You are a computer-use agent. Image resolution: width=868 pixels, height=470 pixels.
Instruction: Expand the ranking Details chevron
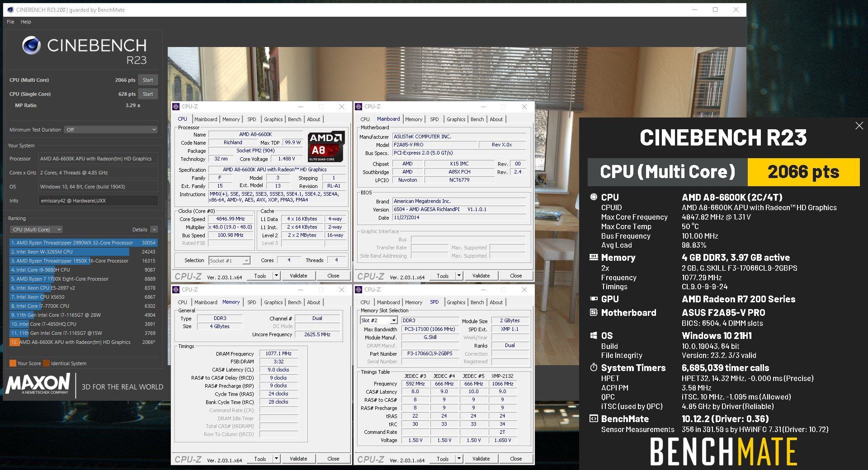click(x=154, y=230)
